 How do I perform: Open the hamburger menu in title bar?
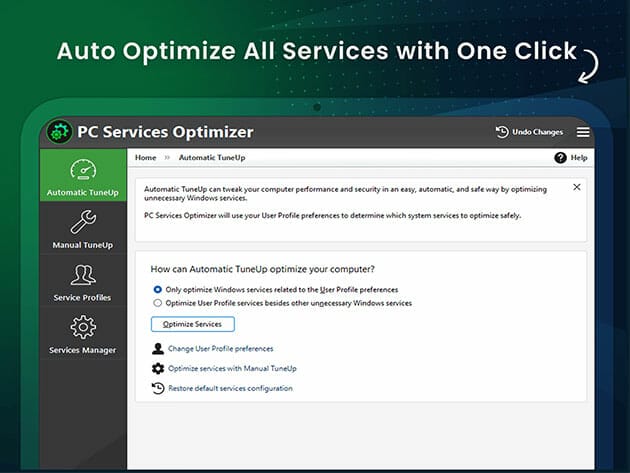coord(583,132)
